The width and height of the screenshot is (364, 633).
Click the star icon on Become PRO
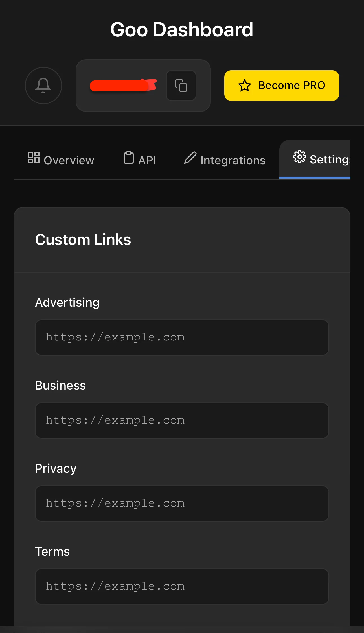pos(244,86)
